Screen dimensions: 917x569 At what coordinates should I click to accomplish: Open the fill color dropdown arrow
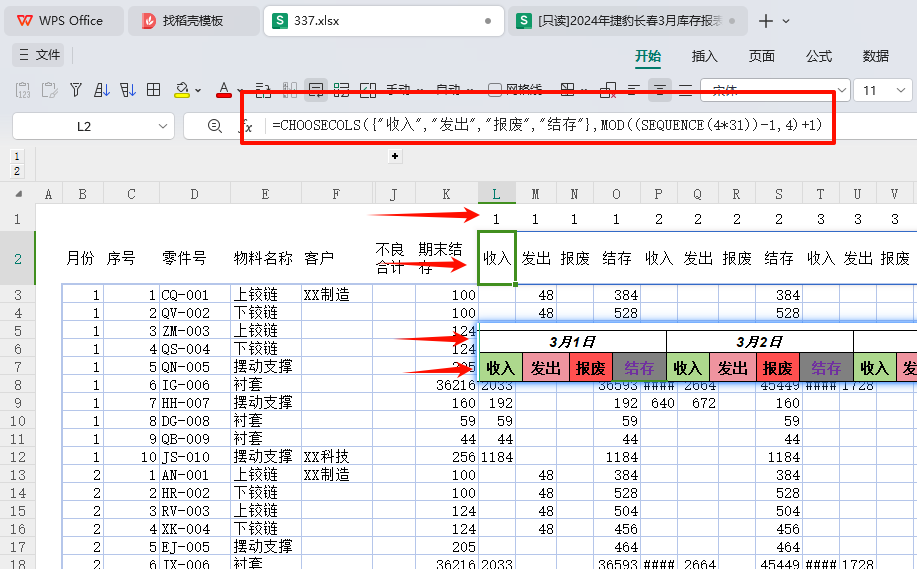[198, 91]
